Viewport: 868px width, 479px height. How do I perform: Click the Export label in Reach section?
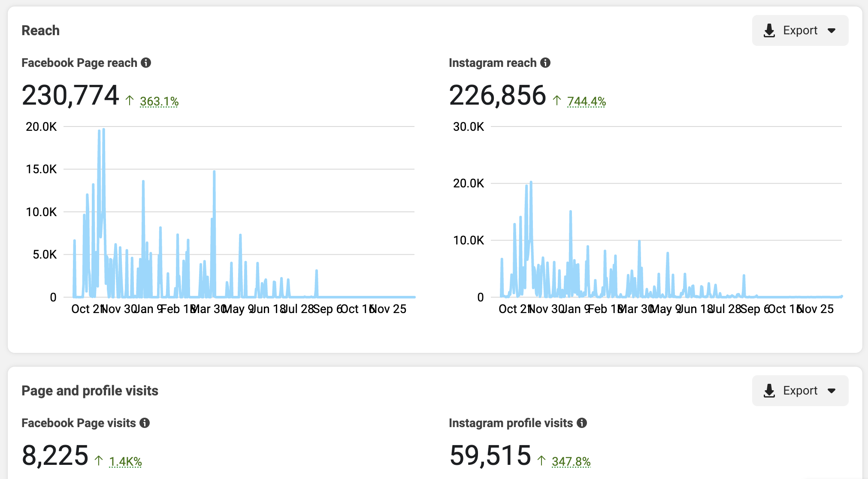800,30
